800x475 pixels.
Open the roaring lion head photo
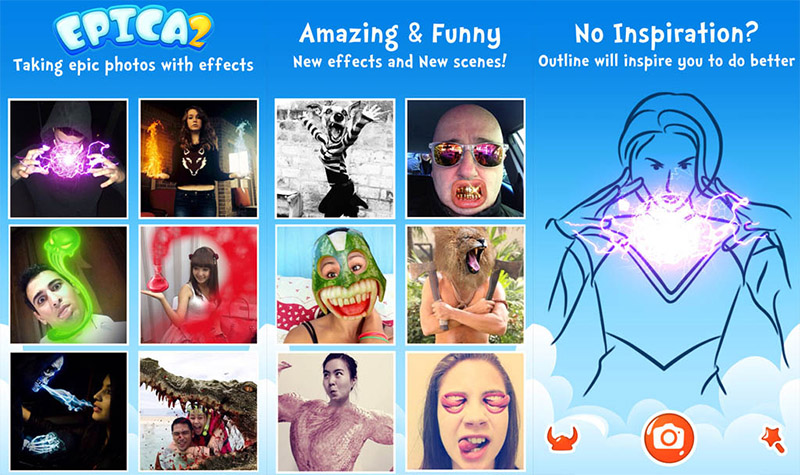(x=465, y=285)
